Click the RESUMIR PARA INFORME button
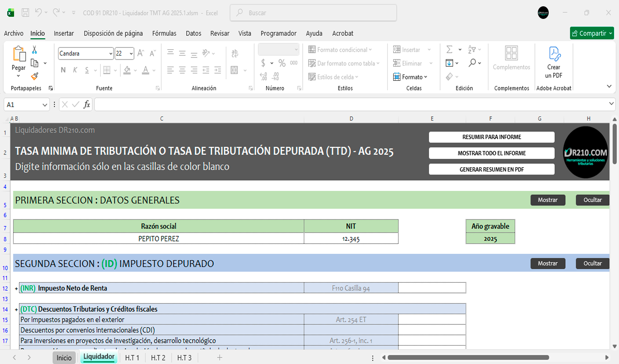This screenshot has width=619, height=364. coord(491,137)
